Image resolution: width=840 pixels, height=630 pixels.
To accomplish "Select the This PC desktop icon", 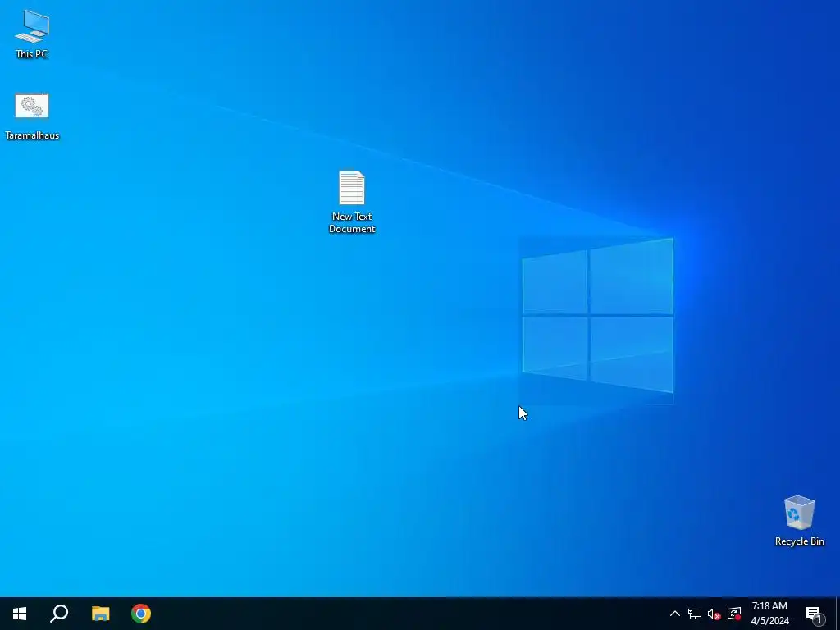I will click(32, 34).
